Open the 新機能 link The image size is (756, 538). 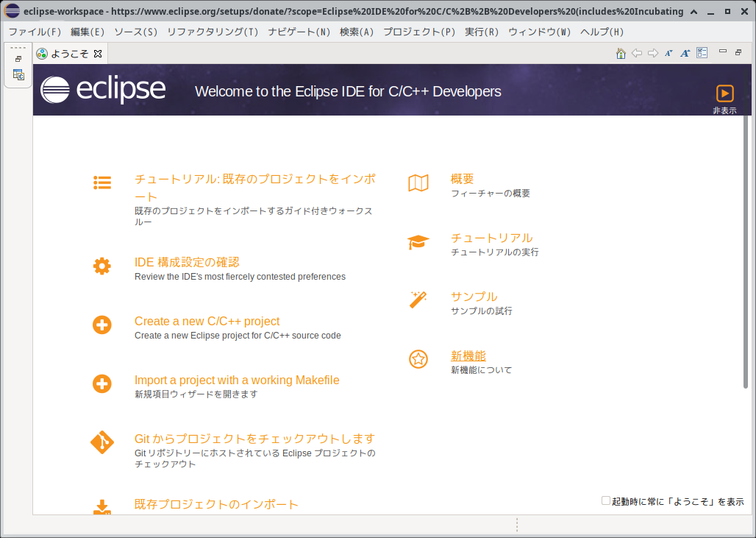(x=468, y=355)
